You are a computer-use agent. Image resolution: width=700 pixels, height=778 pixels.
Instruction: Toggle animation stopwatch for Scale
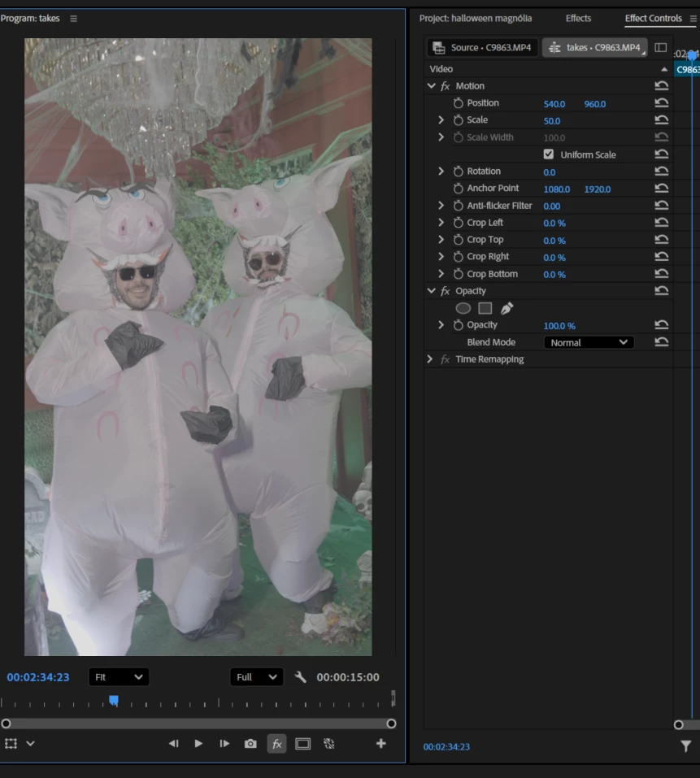(x=458, y=120)
